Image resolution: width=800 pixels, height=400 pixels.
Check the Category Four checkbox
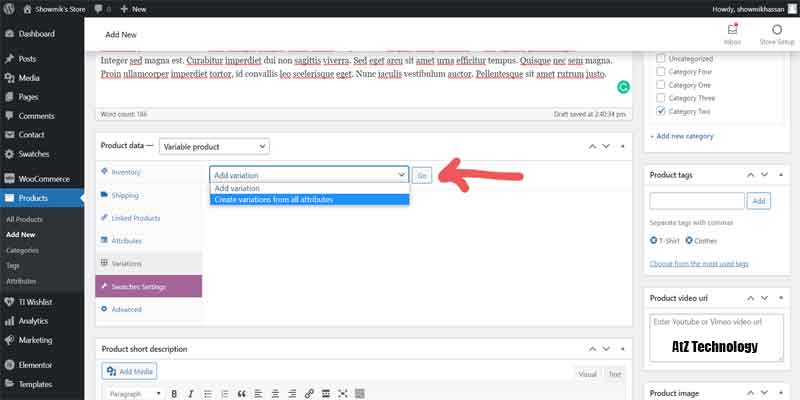[x=661, y=72]
